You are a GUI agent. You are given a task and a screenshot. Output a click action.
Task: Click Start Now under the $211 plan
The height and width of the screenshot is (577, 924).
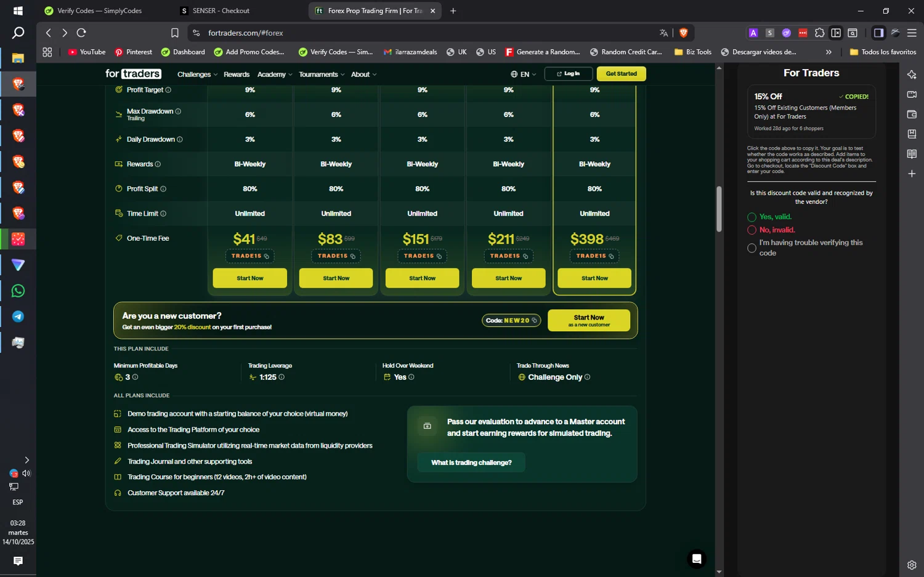click(508, 278)
